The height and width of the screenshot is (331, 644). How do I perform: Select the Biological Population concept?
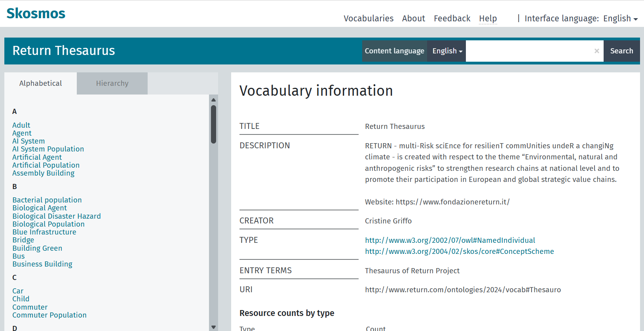tap(49, 224)
